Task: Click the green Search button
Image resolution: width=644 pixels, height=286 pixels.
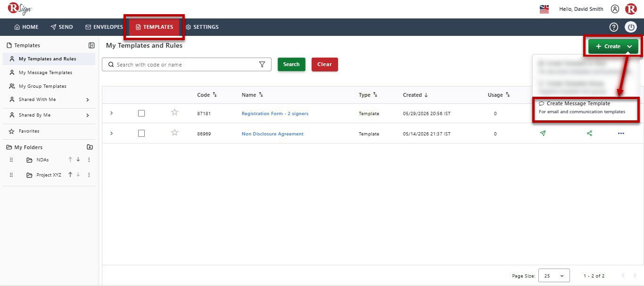Action: click(x=291, y=64)
